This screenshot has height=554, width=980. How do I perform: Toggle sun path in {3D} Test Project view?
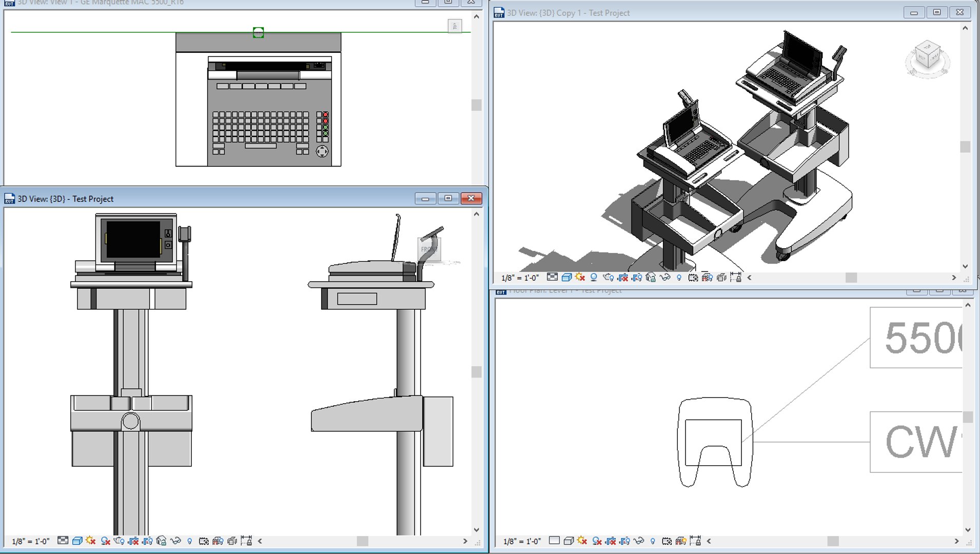pyautogui.click(x=91, y=541)
